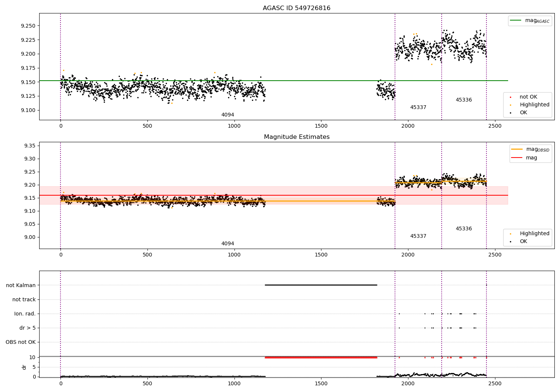The height and width of the screenshot is (392, 560).
Task: Click the 9.150 y-axis tick label
Action: coord(28,82)
